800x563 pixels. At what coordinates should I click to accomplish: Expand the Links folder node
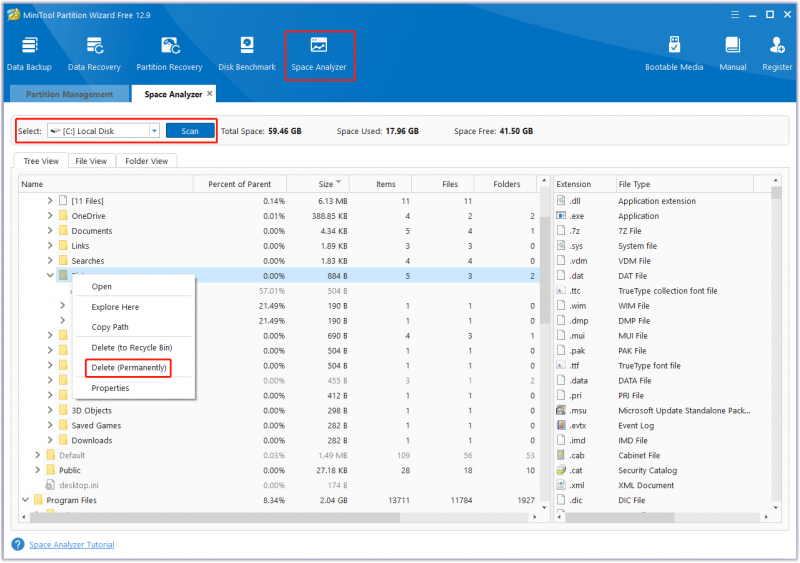pos(50,246)
